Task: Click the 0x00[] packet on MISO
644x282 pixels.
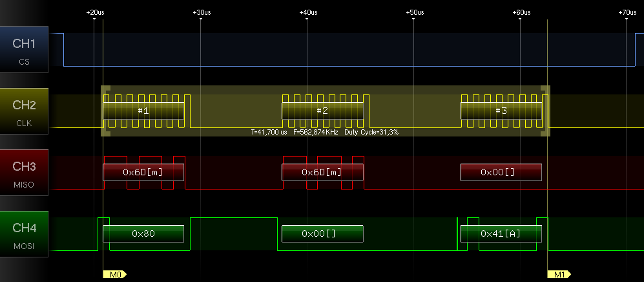Action: point(501,172)
